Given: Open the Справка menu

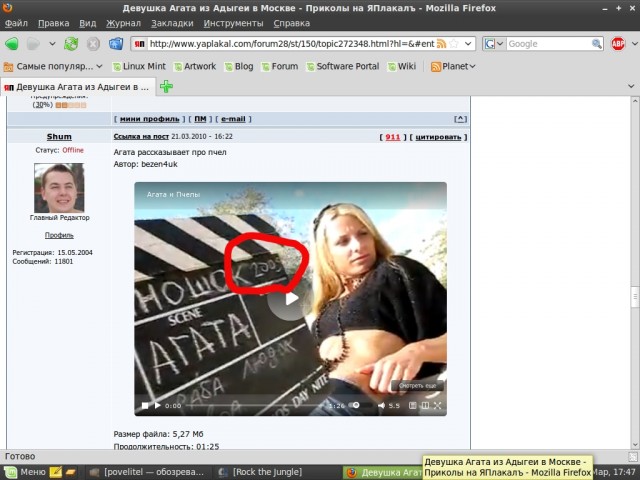Looking at the screenshot, I should click(291, 23).
